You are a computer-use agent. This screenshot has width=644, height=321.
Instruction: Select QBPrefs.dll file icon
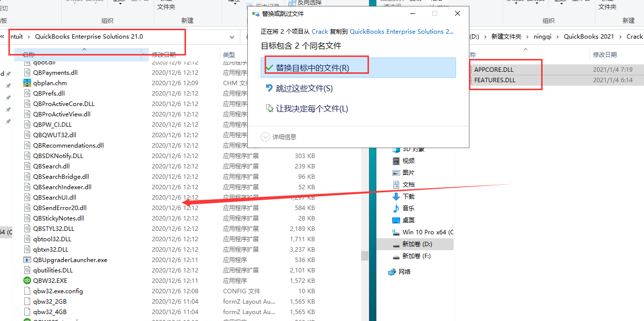27,93
